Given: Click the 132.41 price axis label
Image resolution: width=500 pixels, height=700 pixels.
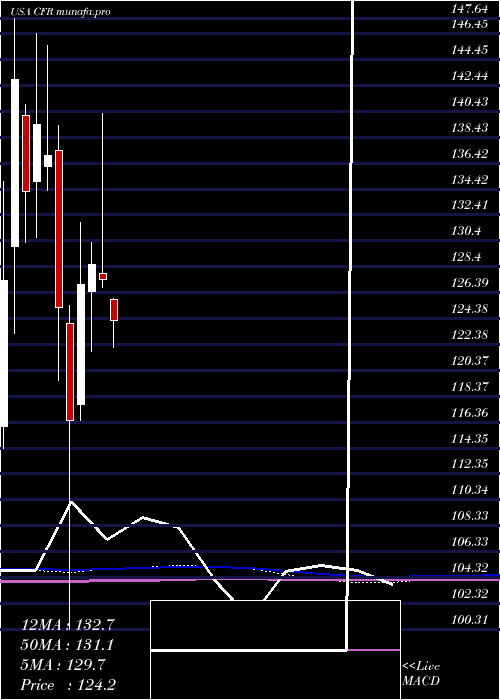Looking at the screenshot, I should [x=470, y=206].
